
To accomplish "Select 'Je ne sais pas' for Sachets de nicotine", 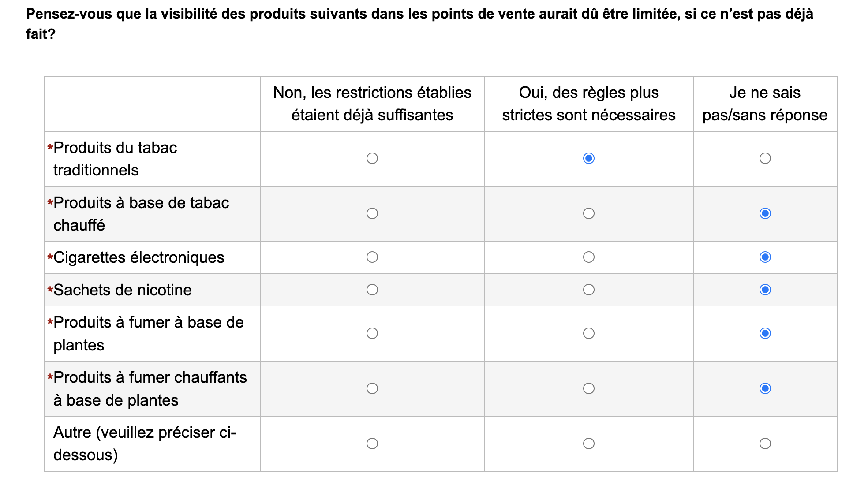I will [x=765, y=290].
